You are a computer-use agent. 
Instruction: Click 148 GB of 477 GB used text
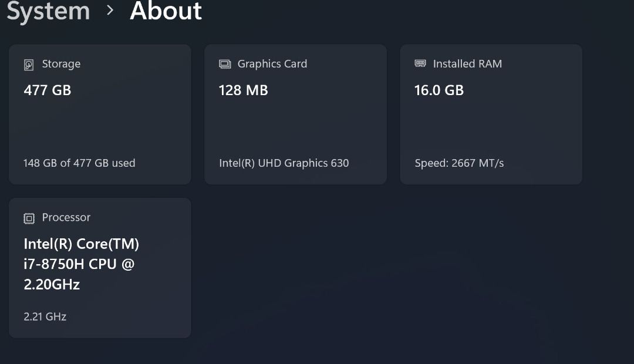79,163
